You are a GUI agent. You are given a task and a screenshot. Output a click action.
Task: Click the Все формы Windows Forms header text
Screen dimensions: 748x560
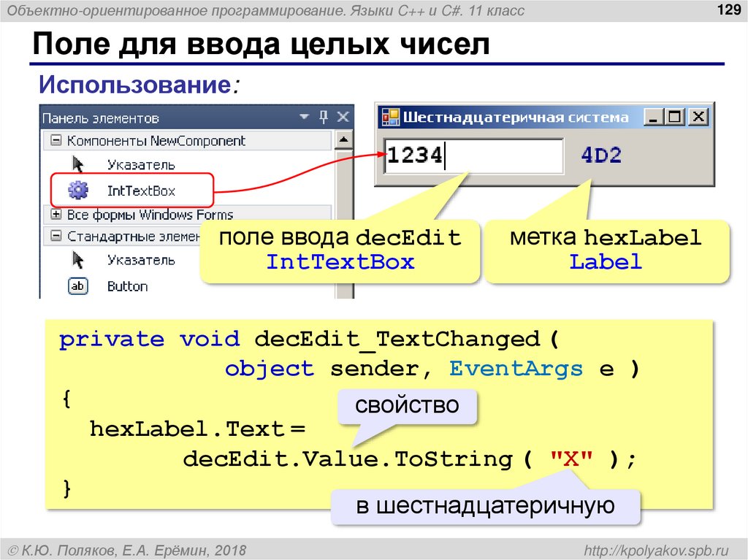(150, 215)
